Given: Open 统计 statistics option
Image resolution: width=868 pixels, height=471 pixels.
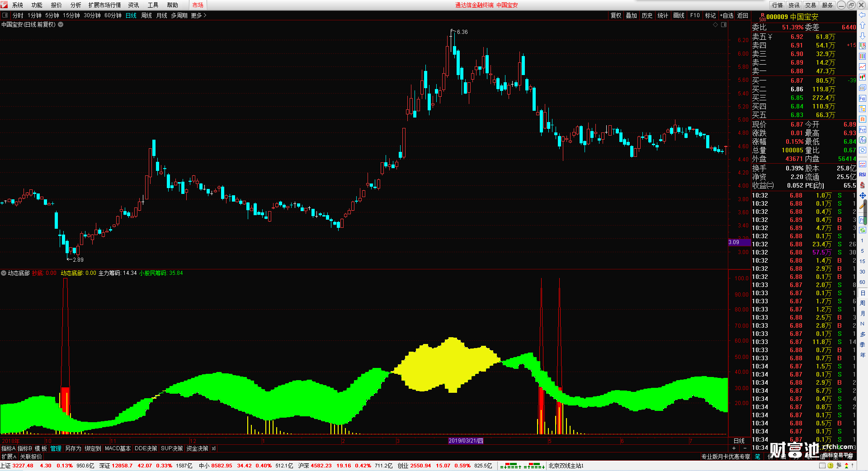Looking at the screenshot, I should 663,15.
